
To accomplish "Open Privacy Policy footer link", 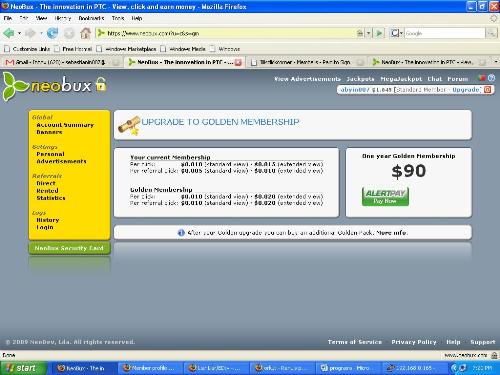I will pos(414,342).
